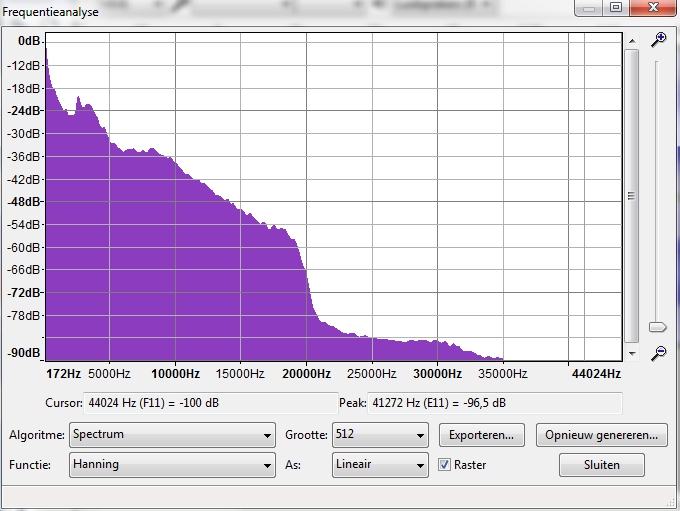
Task: Click the 172Hz axis label
Action: click(63, 373)
